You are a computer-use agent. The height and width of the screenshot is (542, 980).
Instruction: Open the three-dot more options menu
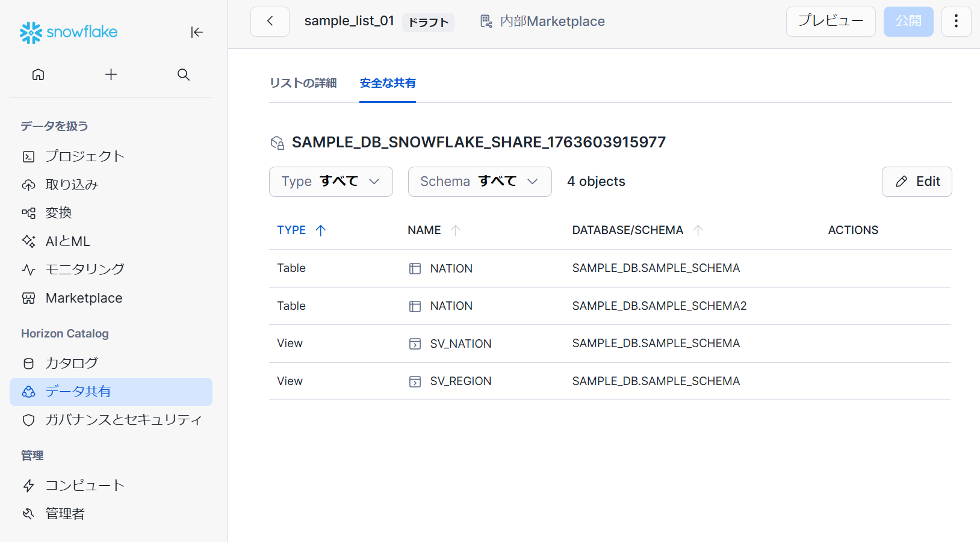pos(955,22)
